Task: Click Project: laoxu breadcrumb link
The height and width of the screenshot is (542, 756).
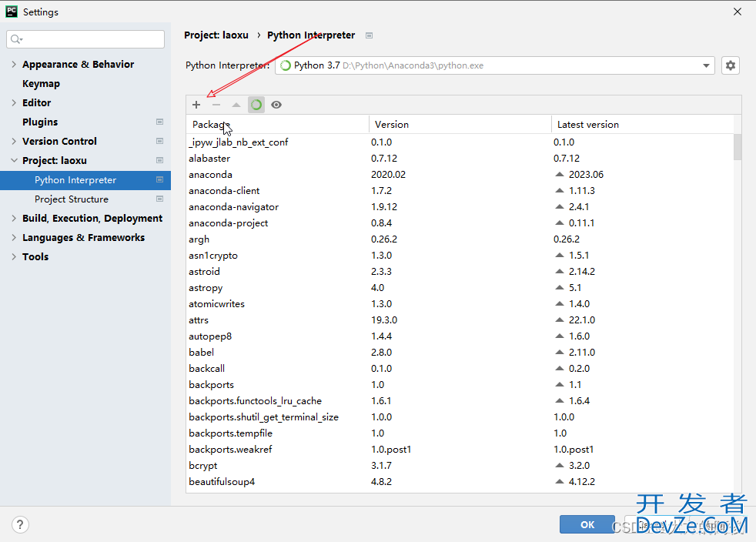Action: (216, 35)
